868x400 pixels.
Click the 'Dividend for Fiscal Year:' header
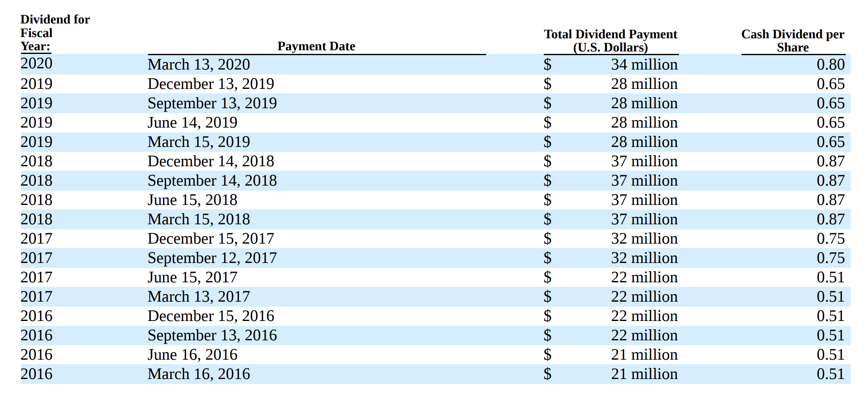click(x=55, y=33)
